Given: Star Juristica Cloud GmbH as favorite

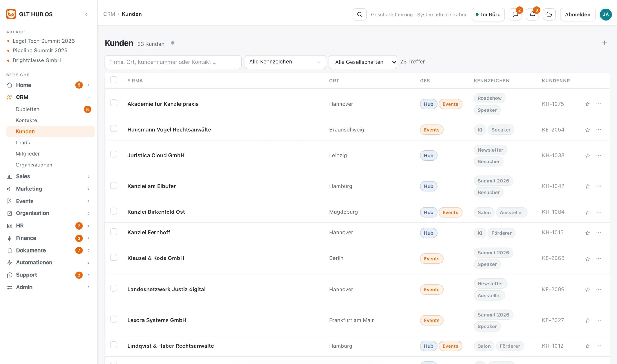Looking at the screenshot, I should pos(587,156).
